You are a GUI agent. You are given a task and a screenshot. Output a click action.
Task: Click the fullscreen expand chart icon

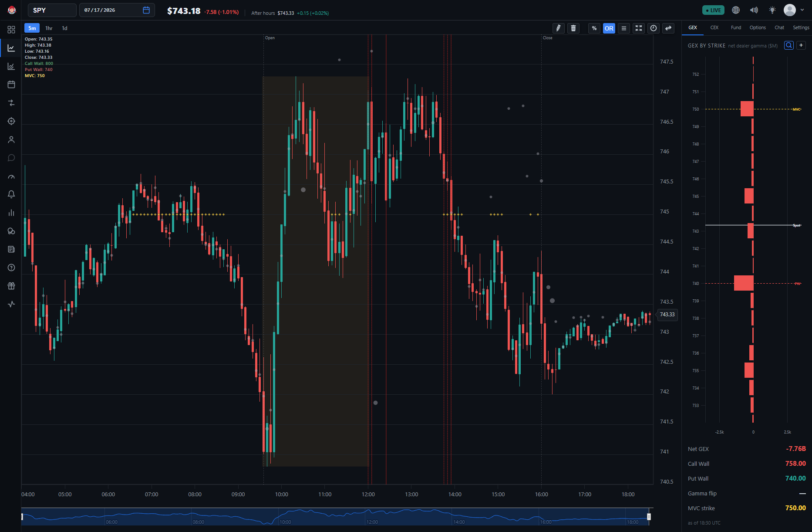pyautogui.click(x=639, y=28)
